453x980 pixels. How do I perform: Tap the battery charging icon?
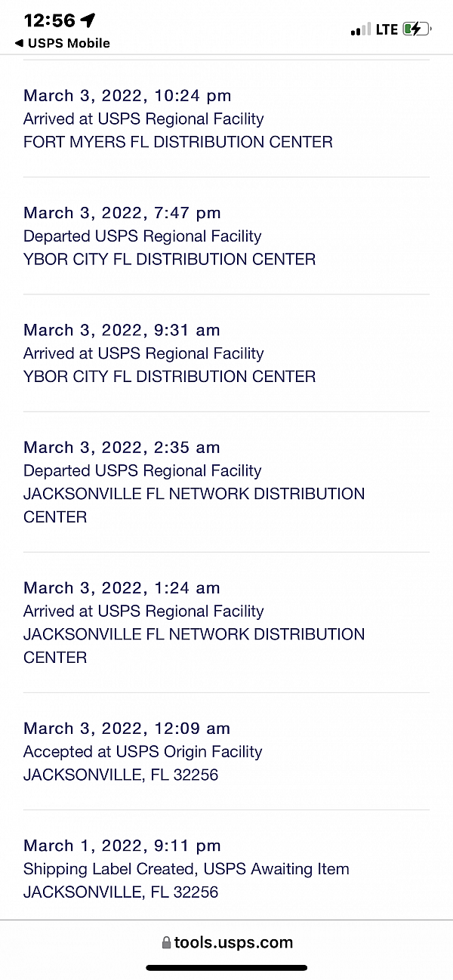pos(416,29)
